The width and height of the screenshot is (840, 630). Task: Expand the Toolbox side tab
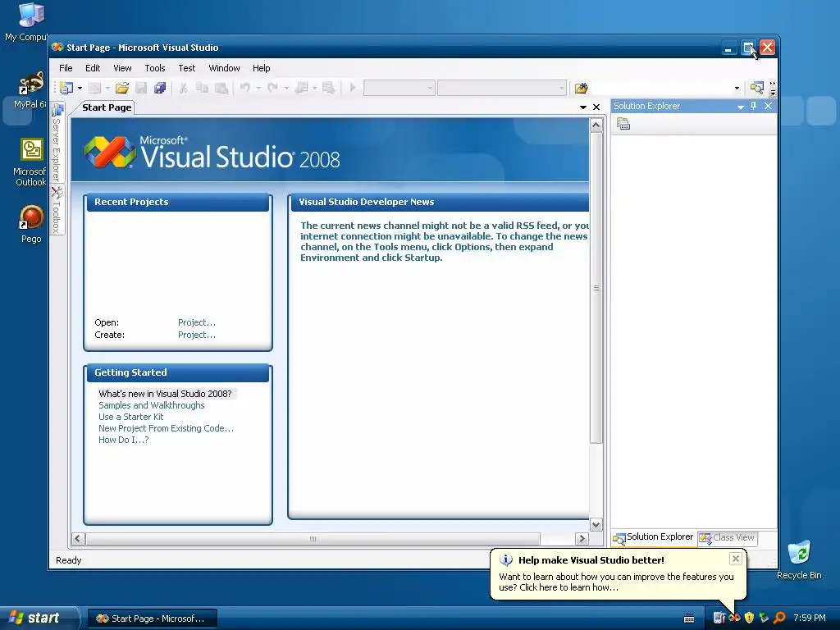point(57,210)
